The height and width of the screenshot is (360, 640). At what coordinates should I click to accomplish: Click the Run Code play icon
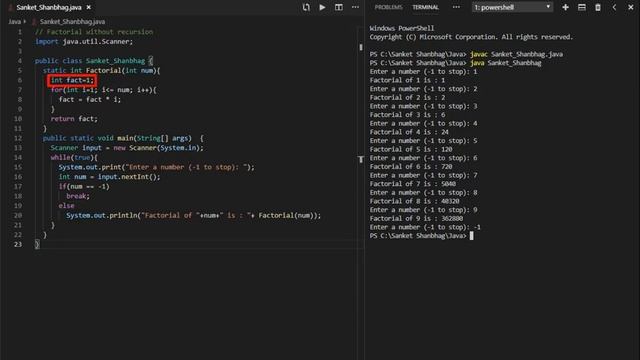[x=322, y=7]
